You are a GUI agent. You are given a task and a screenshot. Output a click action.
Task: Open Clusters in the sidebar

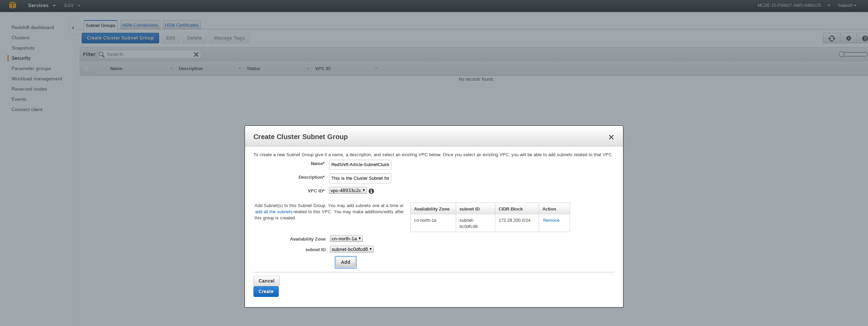[20, 38]
